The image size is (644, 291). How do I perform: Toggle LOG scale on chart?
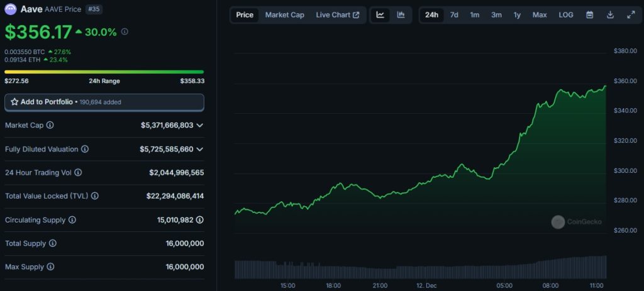point(566,15)
